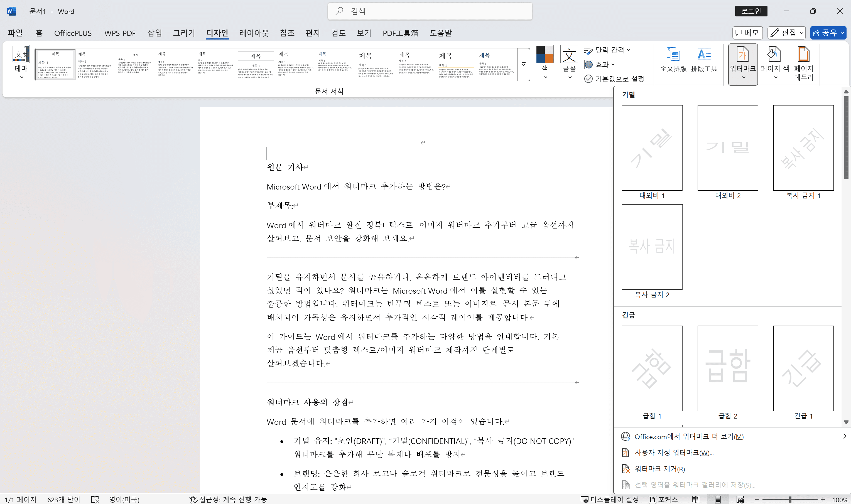Click the Sign in (로그인) button
The image size is (851, 504).
[x=751, y=11]
